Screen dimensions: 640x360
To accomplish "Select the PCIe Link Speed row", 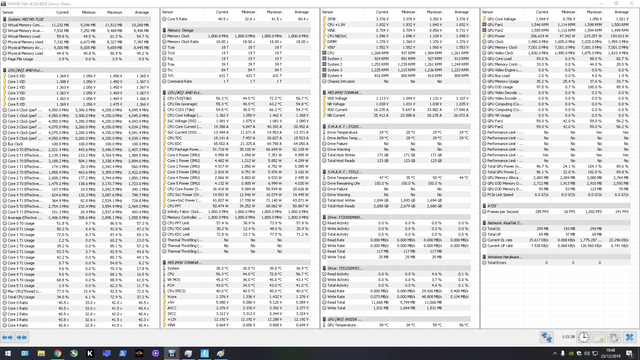I will [556, 195].
